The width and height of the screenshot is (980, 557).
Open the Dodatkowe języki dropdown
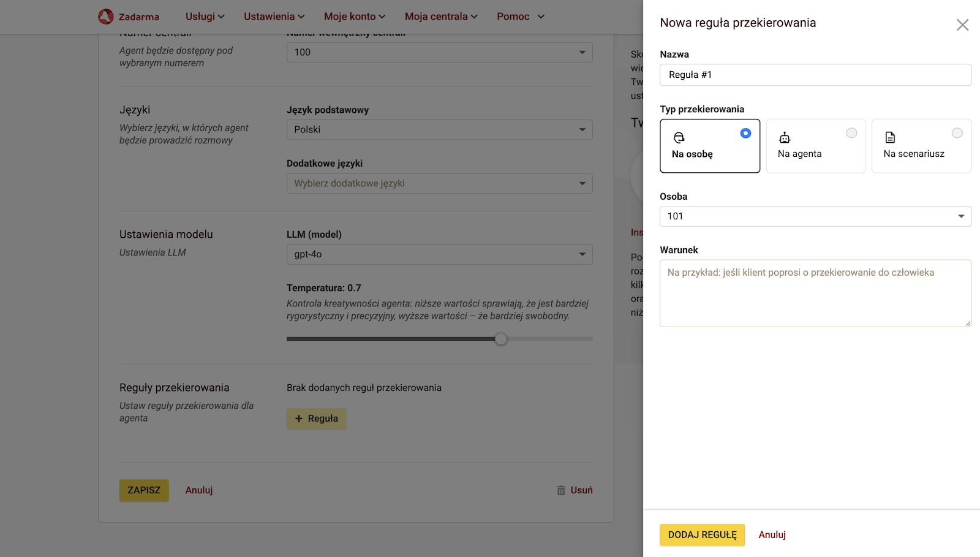pos(439,184)
